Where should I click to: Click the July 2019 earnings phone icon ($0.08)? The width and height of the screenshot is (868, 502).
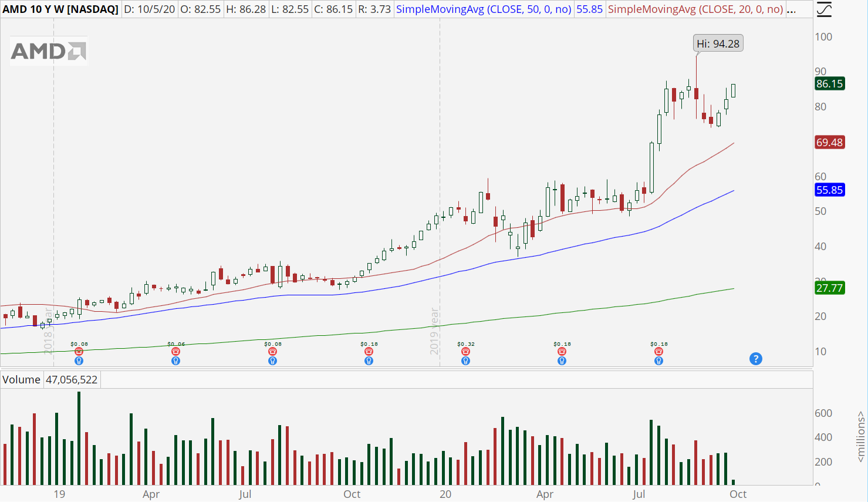pos(272,352)
